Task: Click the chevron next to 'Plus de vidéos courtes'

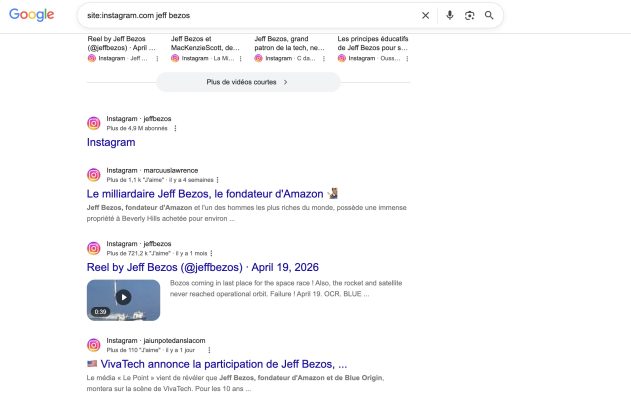Action: point(285,82)
